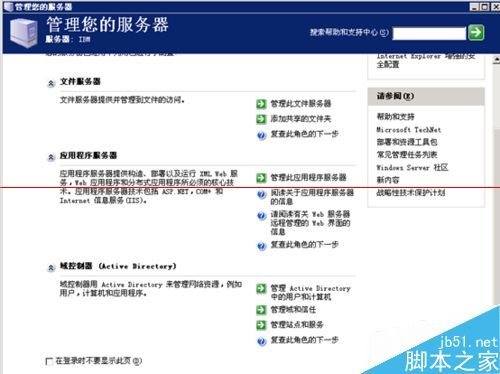This screenshot has width=500, height=374.
Task: Open Microsoft TechNet link
Action: click(x=409, y=129)
